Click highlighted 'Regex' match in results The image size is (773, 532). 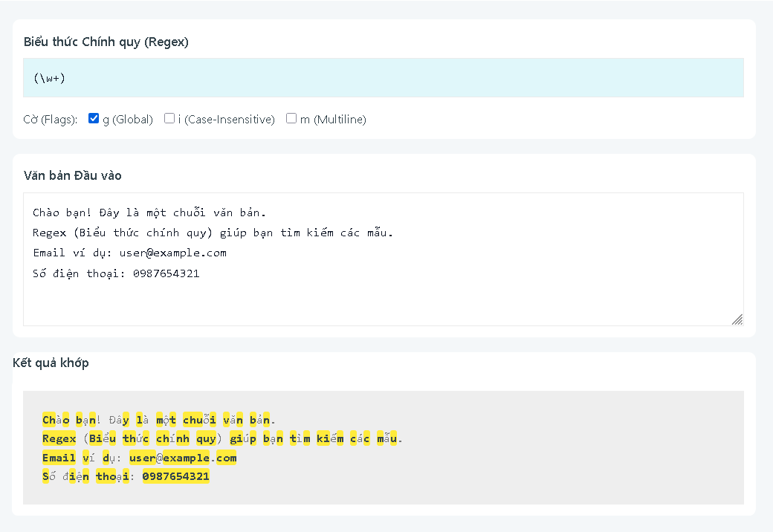pos(59,438)
